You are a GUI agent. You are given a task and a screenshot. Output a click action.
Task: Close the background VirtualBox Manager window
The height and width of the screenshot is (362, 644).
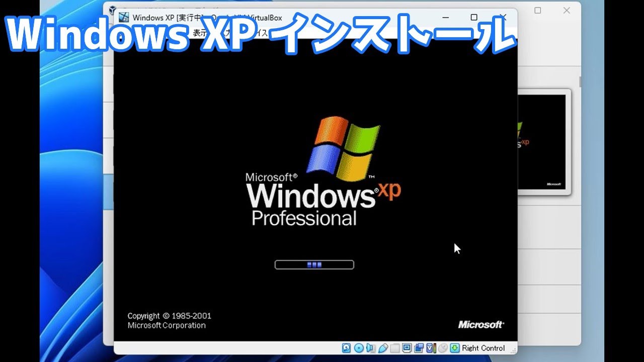tap(567, 10)
